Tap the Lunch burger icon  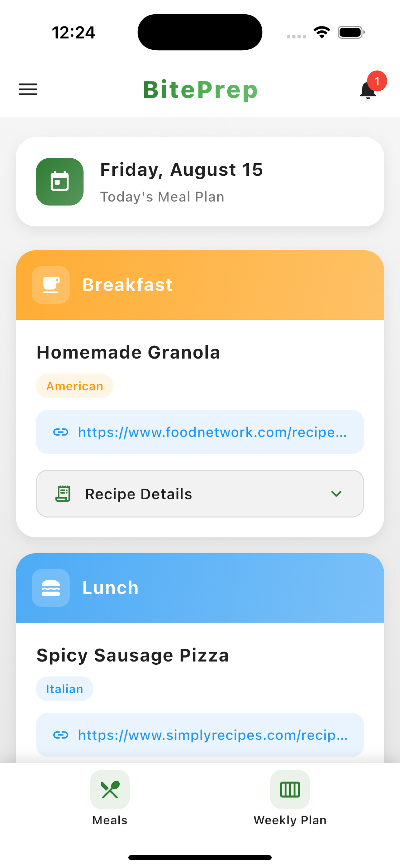51,588
